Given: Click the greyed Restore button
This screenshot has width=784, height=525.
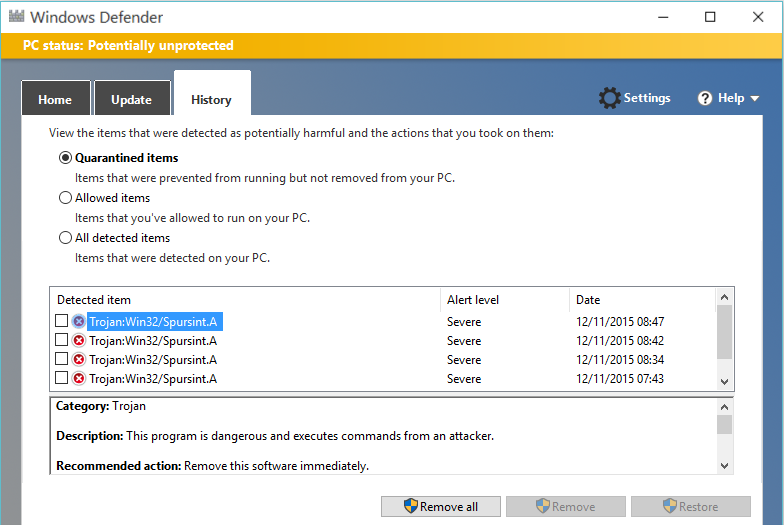Looking at the screenshot, I should [690, 506].
